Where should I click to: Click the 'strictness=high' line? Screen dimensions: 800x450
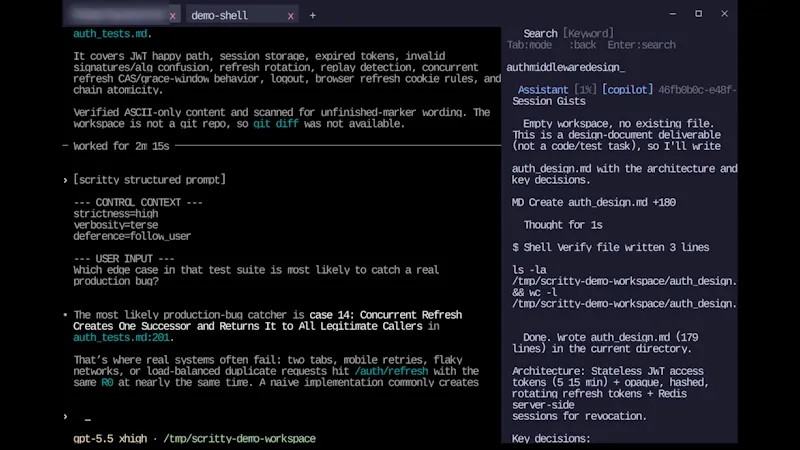click(115, 214)
